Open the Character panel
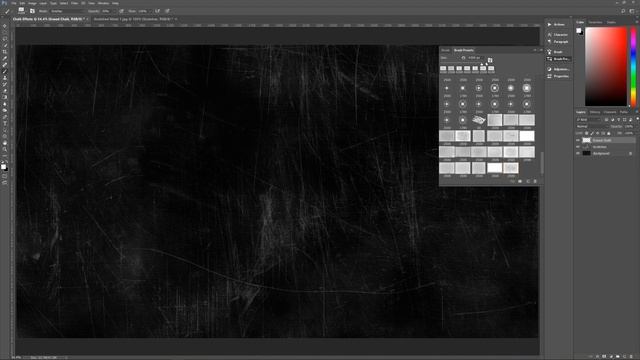 [x=558, y=35]
